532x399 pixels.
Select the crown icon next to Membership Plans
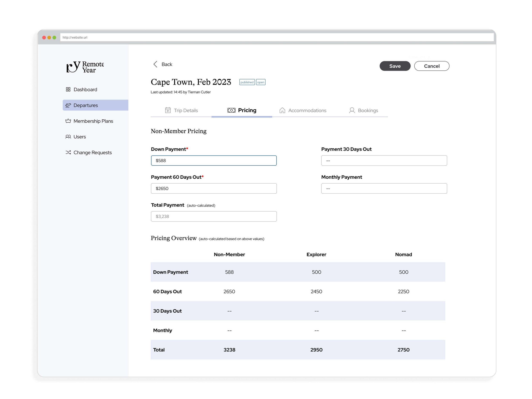coord(68,121)
